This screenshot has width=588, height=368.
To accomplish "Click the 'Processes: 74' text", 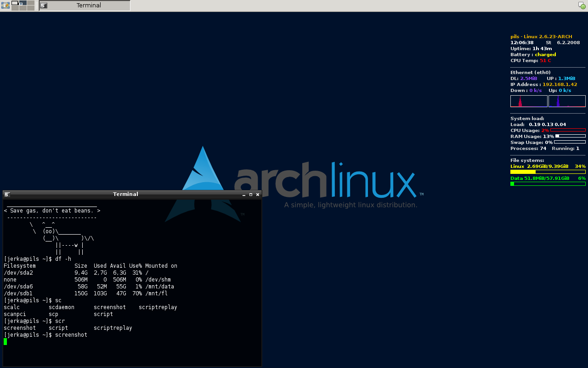I will click(x=528, y=149).
